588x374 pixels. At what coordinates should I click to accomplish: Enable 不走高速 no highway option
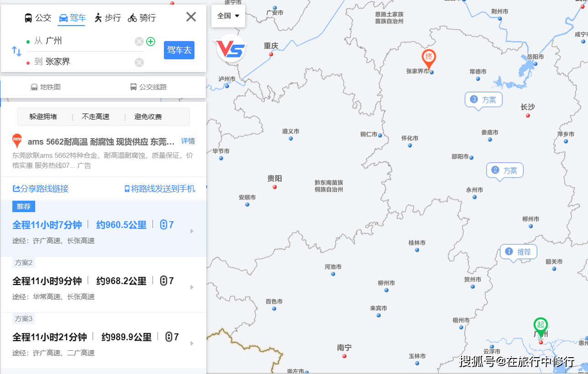[96, 117]
